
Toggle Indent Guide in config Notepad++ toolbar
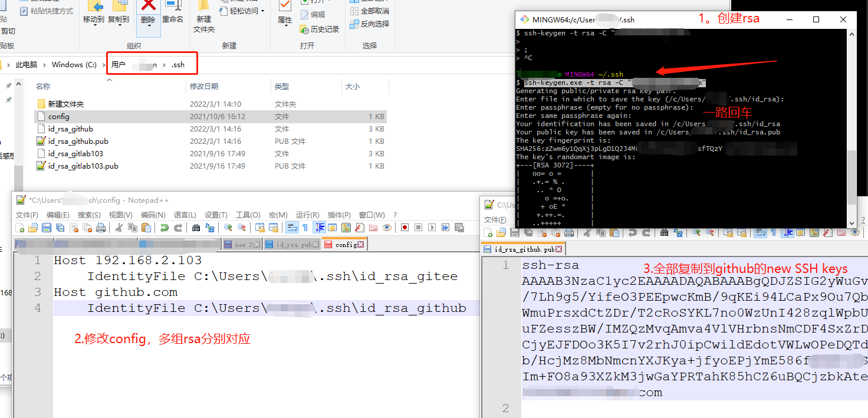(x=319, y=228)
